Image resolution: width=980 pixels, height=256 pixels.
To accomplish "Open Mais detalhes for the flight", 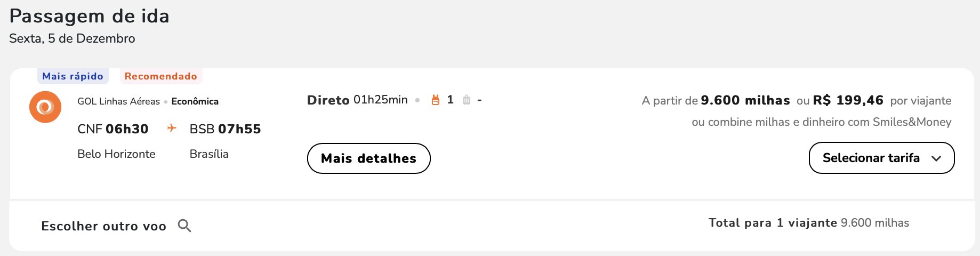I will pos(368,158).
